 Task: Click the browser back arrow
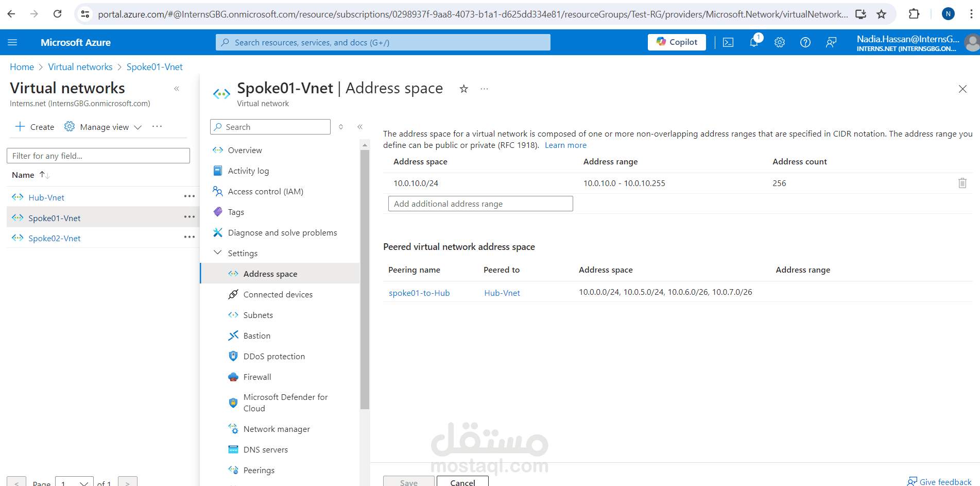click(11, 14)
